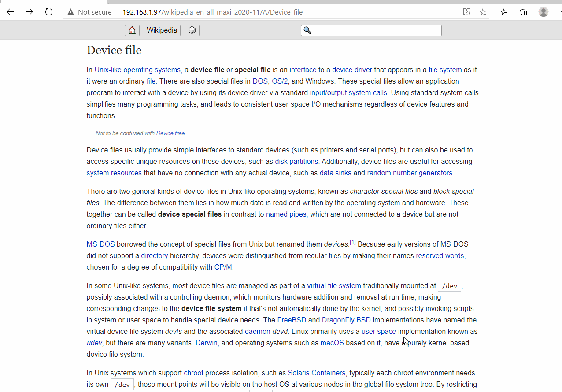
Task: Open the browser profile avatar
Action: click(544, 12)
